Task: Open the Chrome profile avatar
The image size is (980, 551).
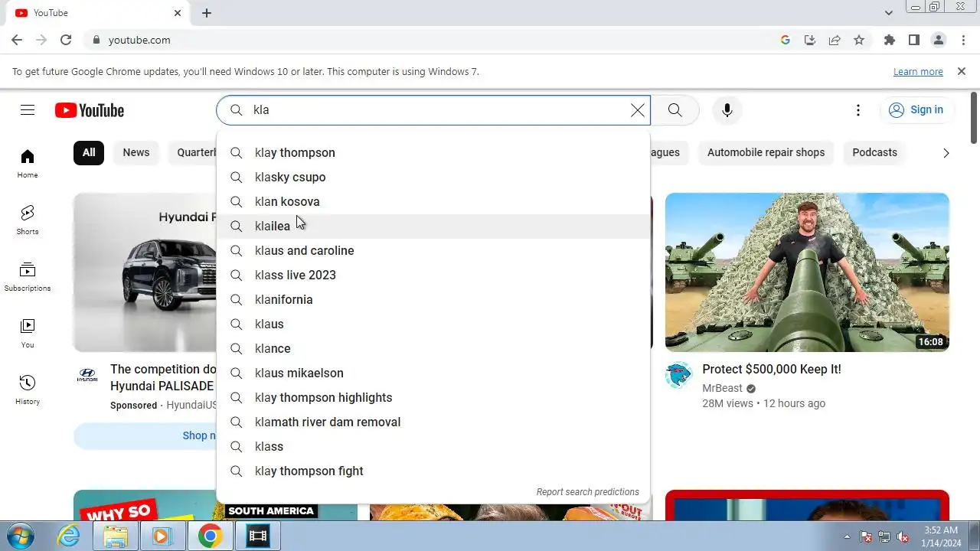Action: 938,40
